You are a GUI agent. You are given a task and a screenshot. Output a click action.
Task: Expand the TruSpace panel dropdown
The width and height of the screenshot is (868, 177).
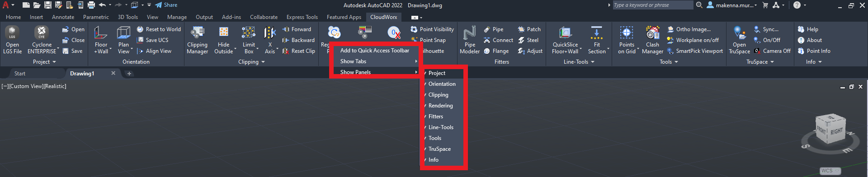tap(760, 62)
